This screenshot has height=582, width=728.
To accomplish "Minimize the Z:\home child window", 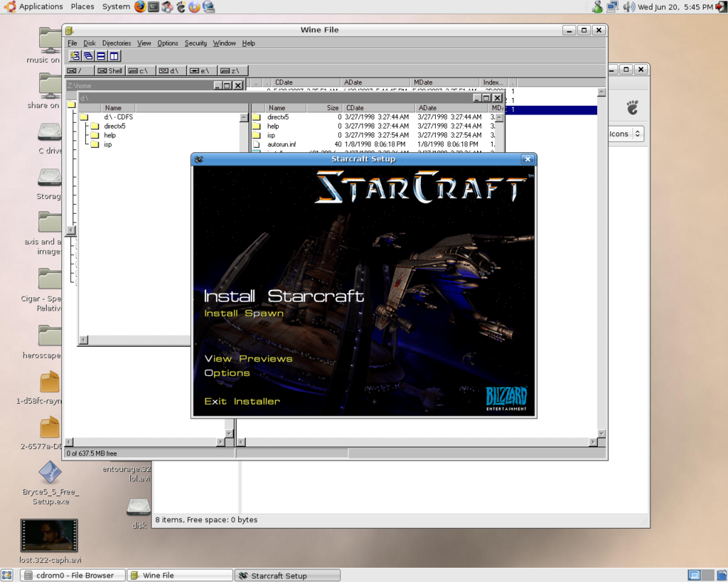I will [x=218, y=85].
